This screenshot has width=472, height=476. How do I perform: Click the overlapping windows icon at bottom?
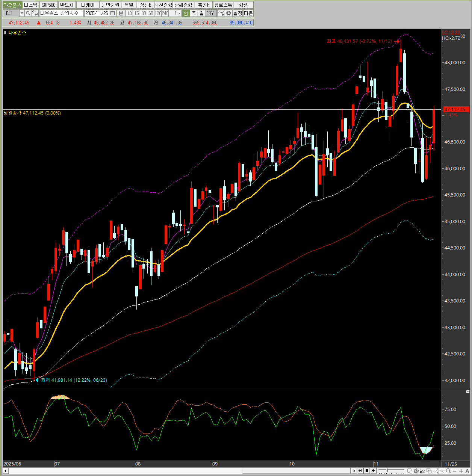429,471
